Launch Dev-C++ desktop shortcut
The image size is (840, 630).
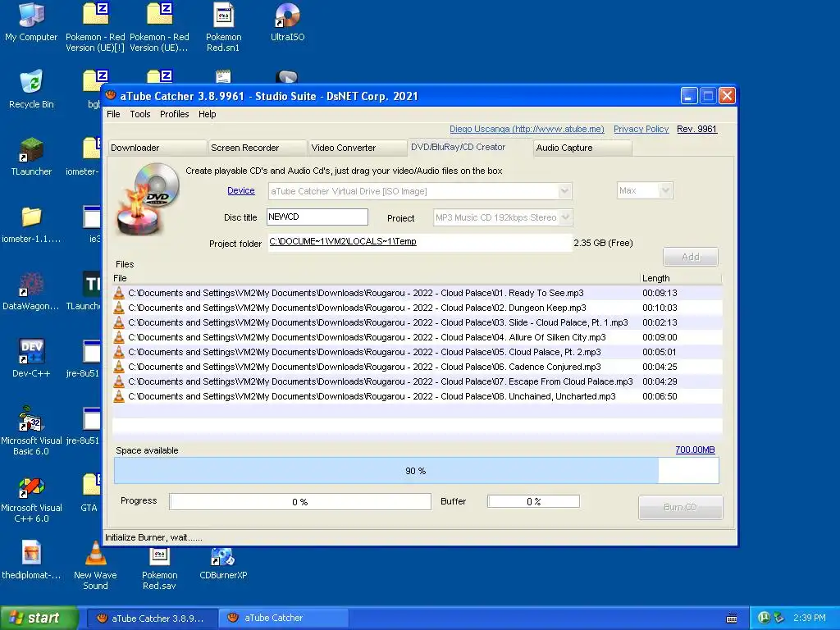point(31,358)
